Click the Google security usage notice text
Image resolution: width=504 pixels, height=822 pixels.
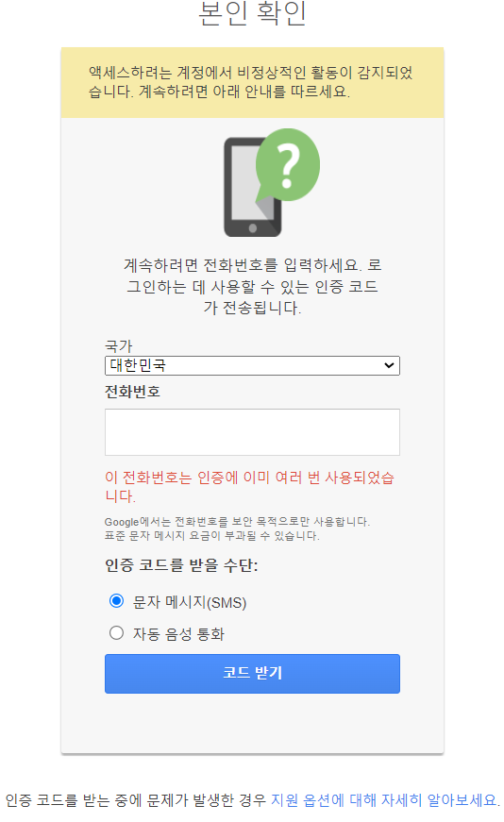tap(237, 528)
